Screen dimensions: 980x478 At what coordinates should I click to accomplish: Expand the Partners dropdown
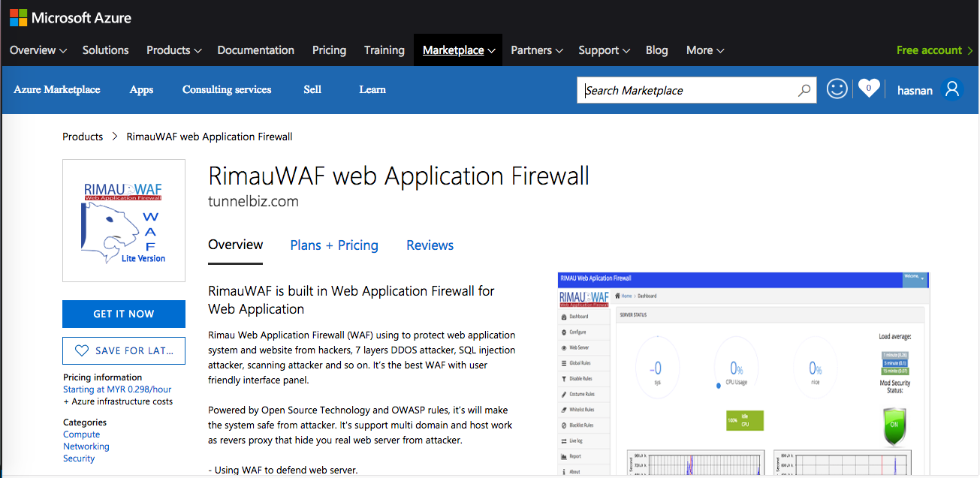coord(537,50)
